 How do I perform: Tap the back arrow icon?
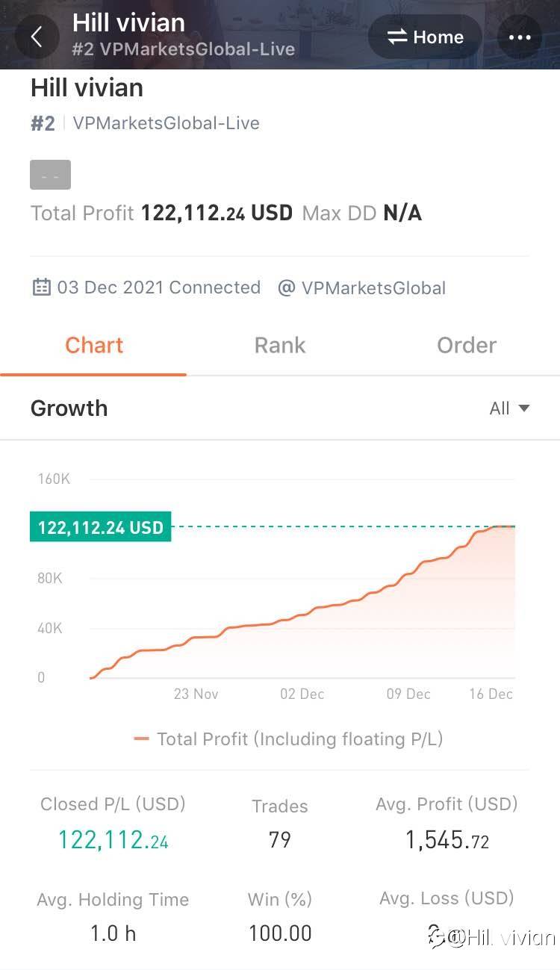(36, 37)
